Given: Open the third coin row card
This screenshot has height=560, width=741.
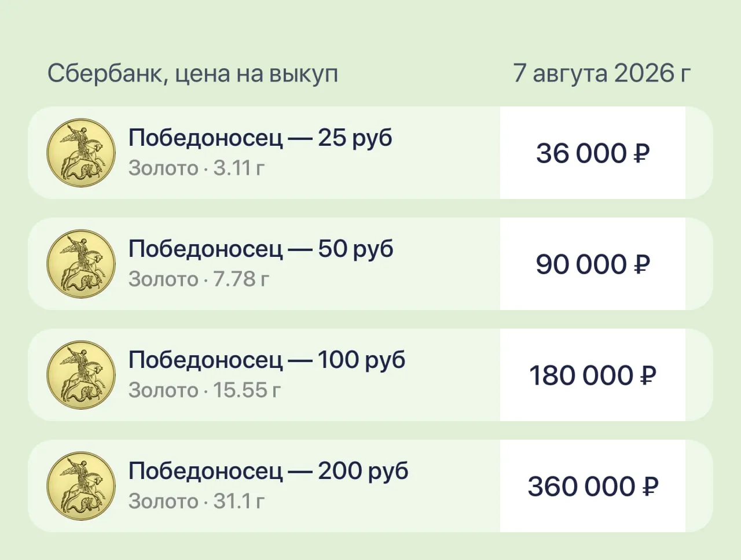Looking at the screenshot, I should tap(370, 375).
